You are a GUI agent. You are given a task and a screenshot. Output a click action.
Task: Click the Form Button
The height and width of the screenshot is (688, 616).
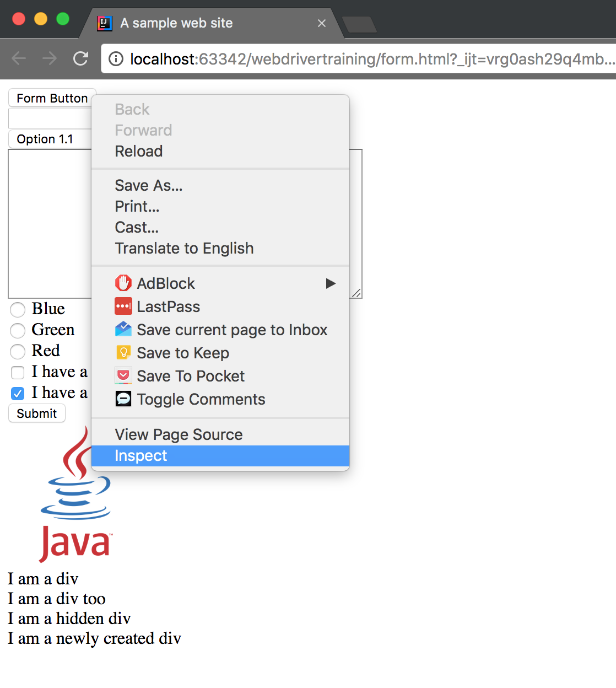coord(52,98)
